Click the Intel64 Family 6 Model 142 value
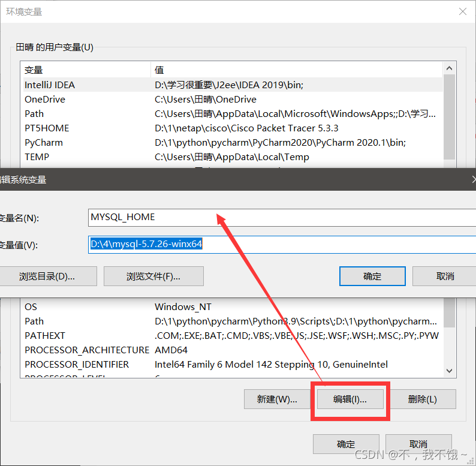 (271, 364)
